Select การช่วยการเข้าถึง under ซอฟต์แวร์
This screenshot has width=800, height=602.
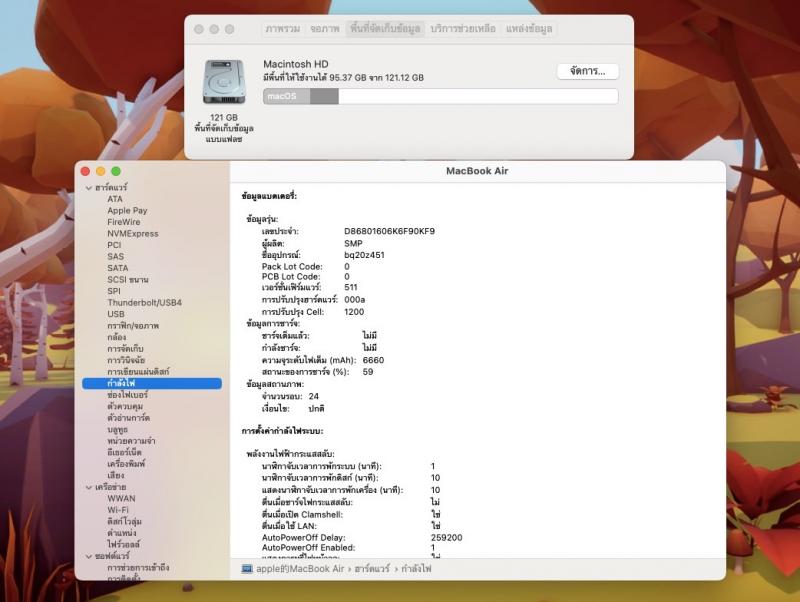138,567
